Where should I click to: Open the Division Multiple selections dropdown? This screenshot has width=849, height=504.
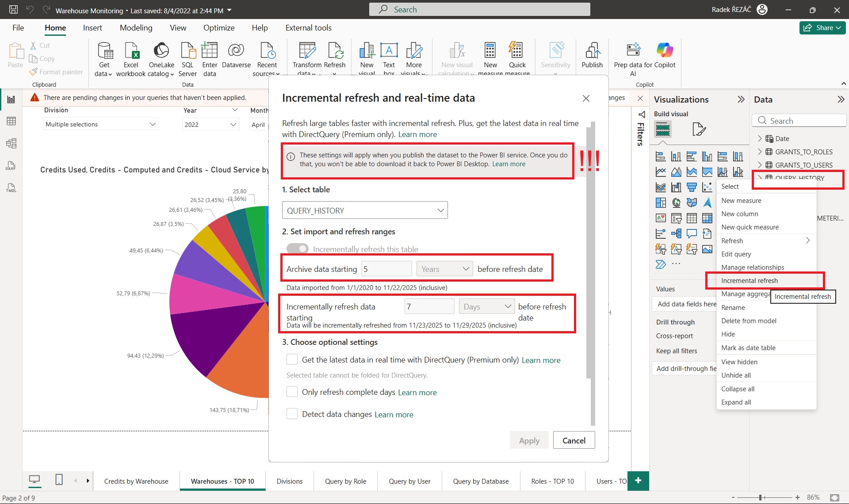pyautogui.click(x=101, y=124)
